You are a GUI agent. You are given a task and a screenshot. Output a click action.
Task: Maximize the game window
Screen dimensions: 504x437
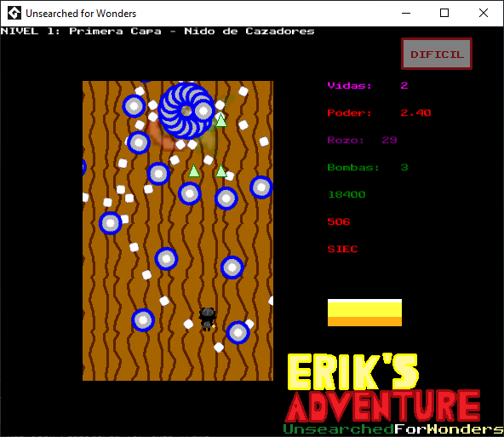point(444,13)
